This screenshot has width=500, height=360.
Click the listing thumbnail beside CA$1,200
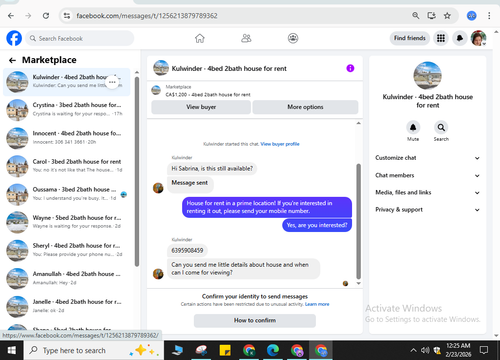coord(156,90)
